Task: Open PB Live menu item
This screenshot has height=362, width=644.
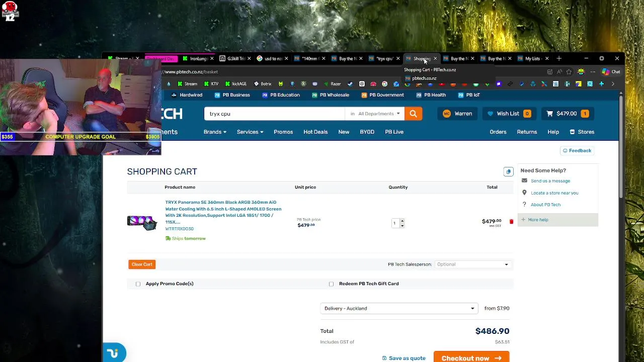Action: point(394,132)
